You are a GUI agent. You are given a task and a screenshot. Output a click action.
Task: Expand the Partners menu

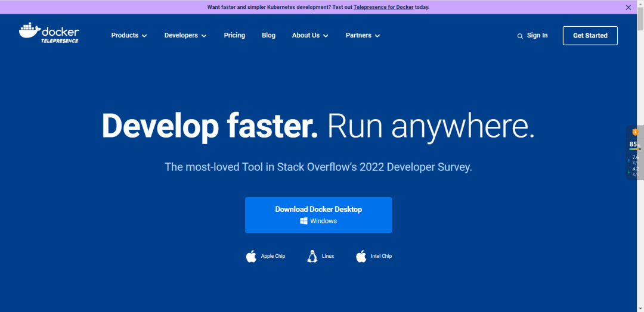click(x=363, y=35)
